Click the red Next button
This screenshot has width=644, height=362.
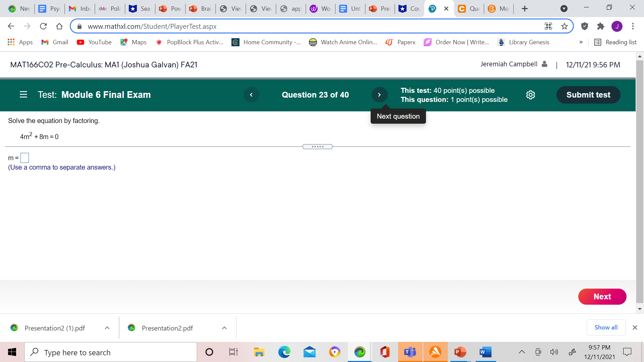click(x=602, y=297)
